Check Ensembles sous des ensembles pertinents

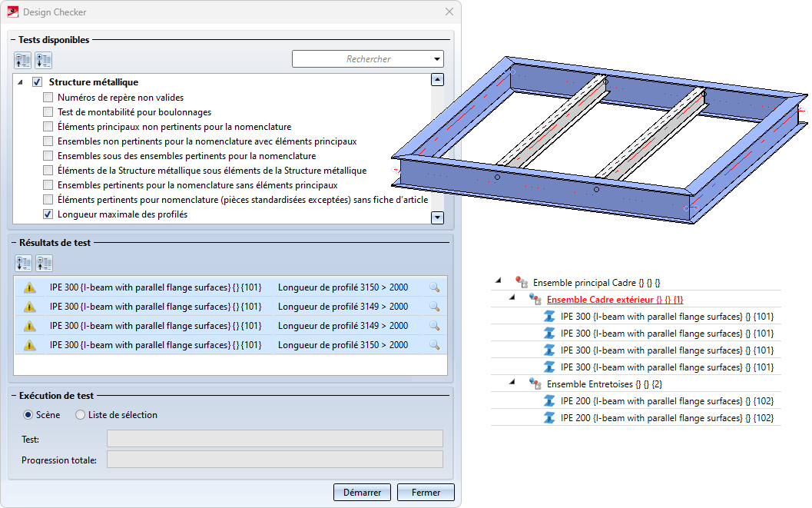click(x=48, y=156)
